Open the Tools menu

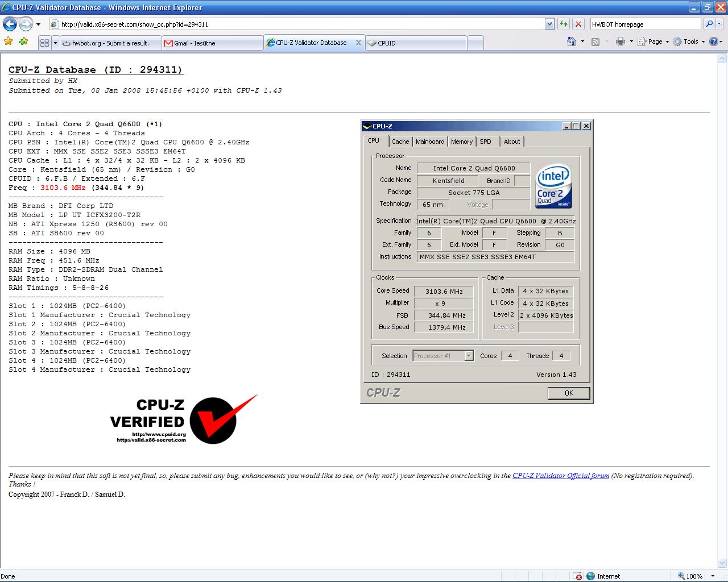tap(689, 41)
